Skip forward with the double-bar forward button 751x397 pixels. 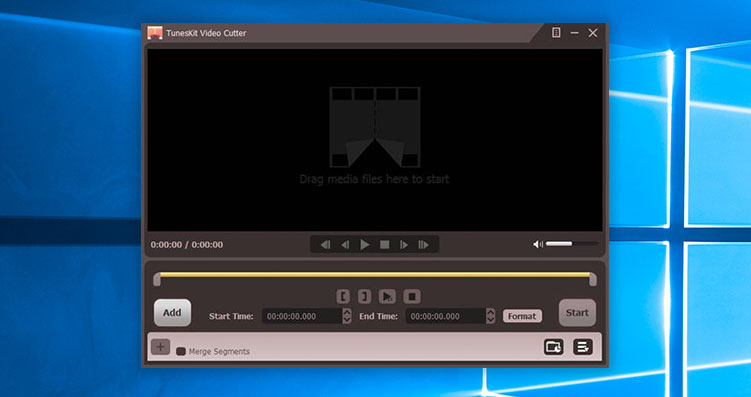tap(423, 245)
